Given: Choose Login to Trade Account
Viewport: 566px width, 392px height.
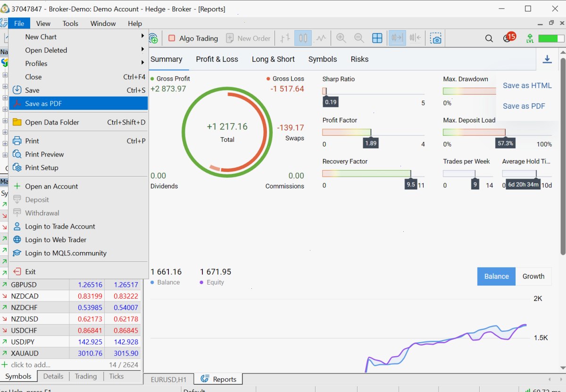Looking at the screenshot, I should 78,226.
